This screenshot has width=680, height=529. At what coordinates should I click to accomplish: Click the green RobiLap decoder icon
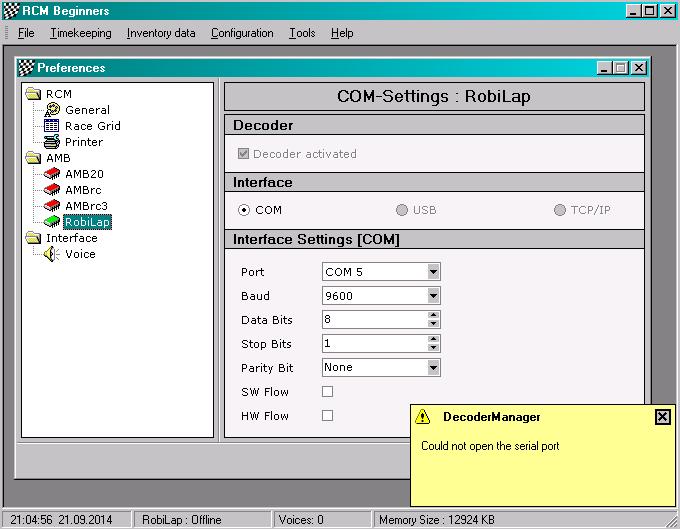(x=52, y=222)
